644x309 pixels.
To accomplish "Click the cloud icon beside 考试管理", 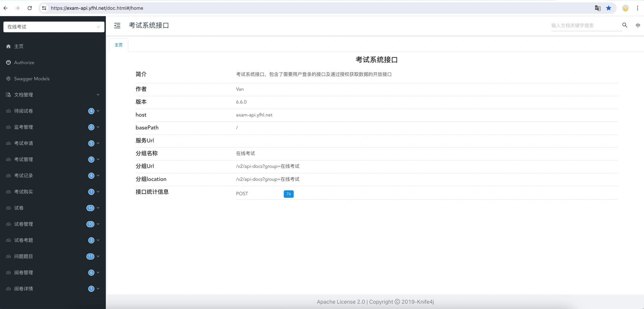I will (x=8, y=160).
